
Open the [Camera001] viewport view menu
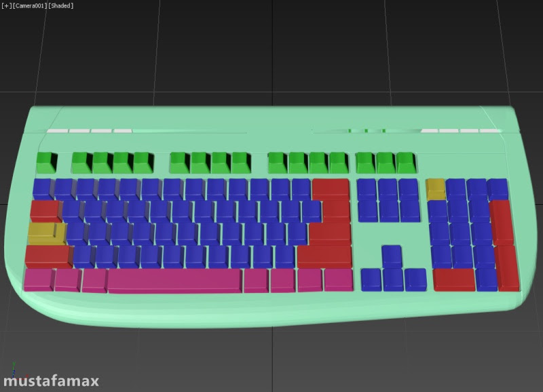tap(30, 6)
